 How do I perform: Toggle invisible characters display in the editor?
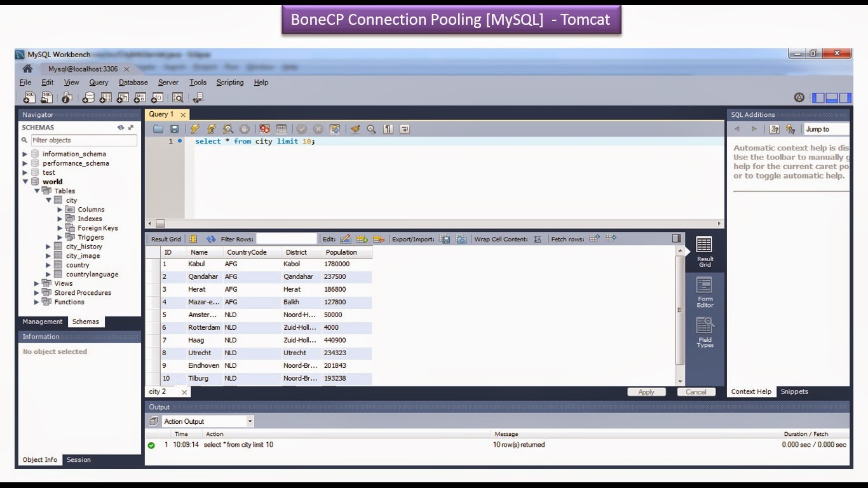point(388,128)
